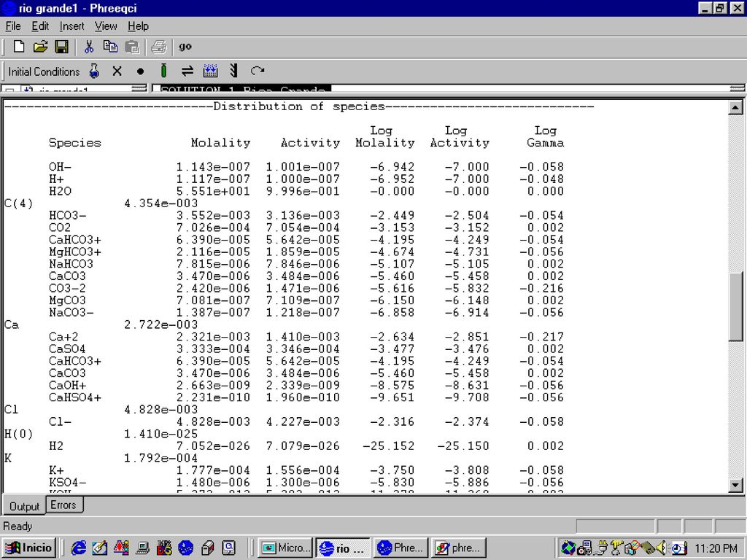Click the Paste clipboard icon

click(132, 47)
